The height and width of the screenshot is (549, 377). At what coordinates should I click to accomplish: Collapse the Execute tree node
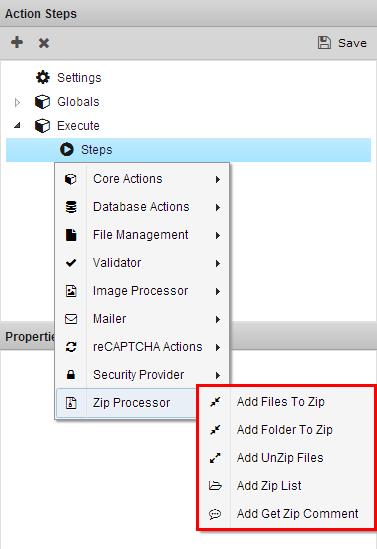tap(17, 125)
